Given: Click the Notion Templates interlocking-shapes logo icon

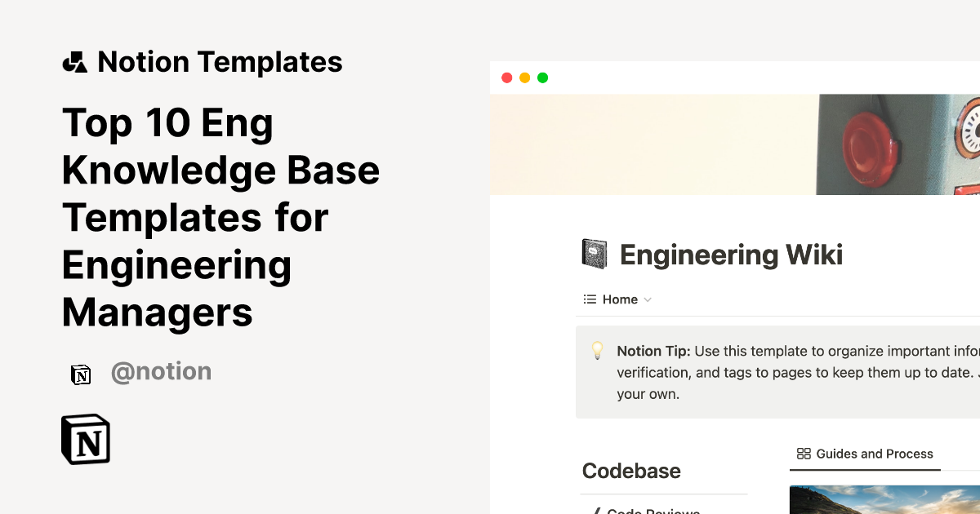Looking at the screenshot, I should (74, 61).
